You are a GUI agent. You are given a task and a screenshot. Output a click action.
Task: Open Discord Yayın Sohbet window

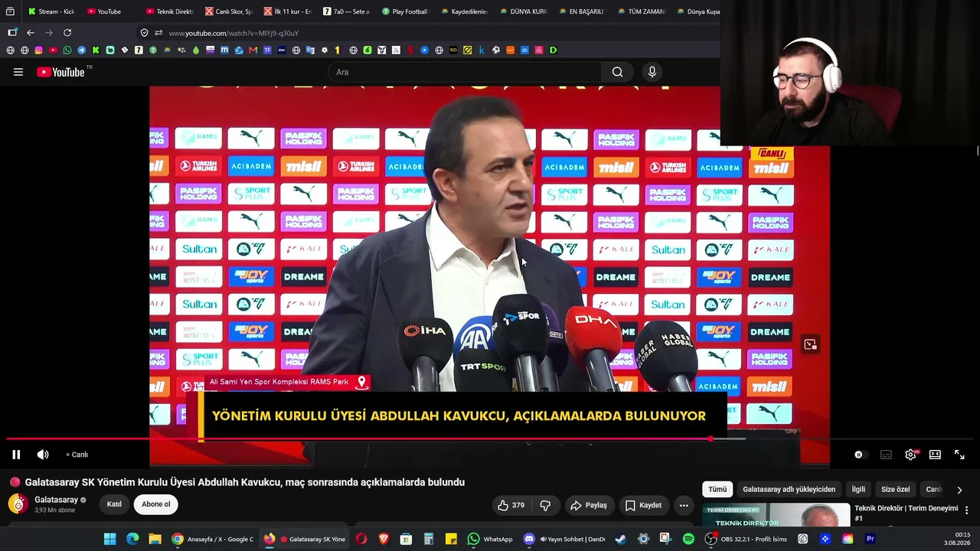[x=563, y=539]
